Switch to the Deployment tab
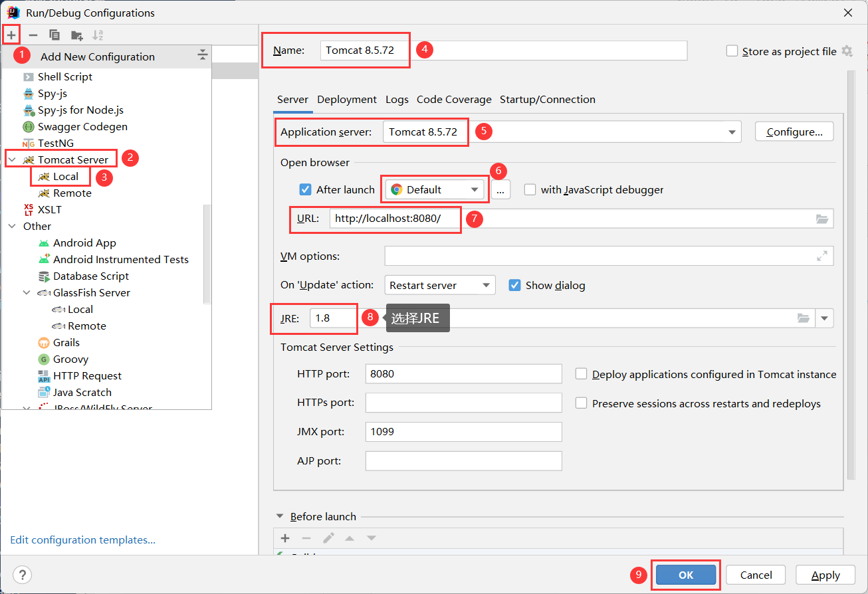The width and height of the screenshot is (868, 594). tap(347, 99)
